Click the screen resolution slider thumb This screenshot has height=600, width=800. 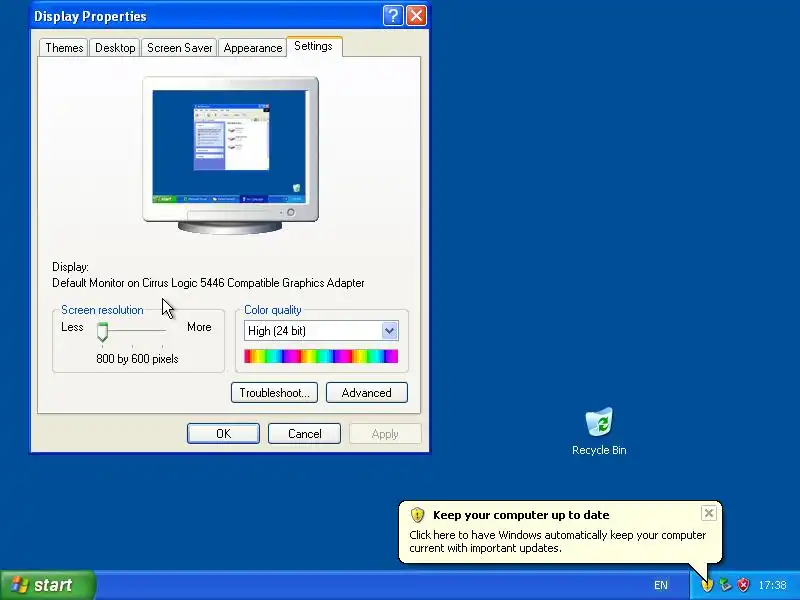click(x=103, y=332)
